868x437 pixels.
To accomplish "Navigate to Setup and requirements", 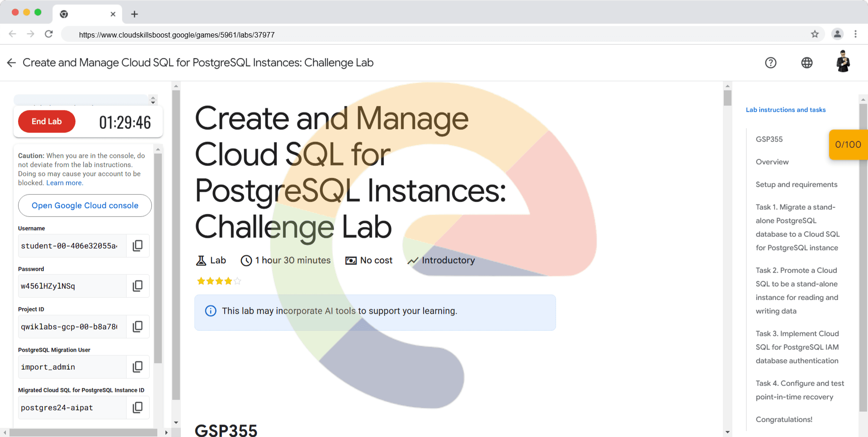I will tap(796, 184).
